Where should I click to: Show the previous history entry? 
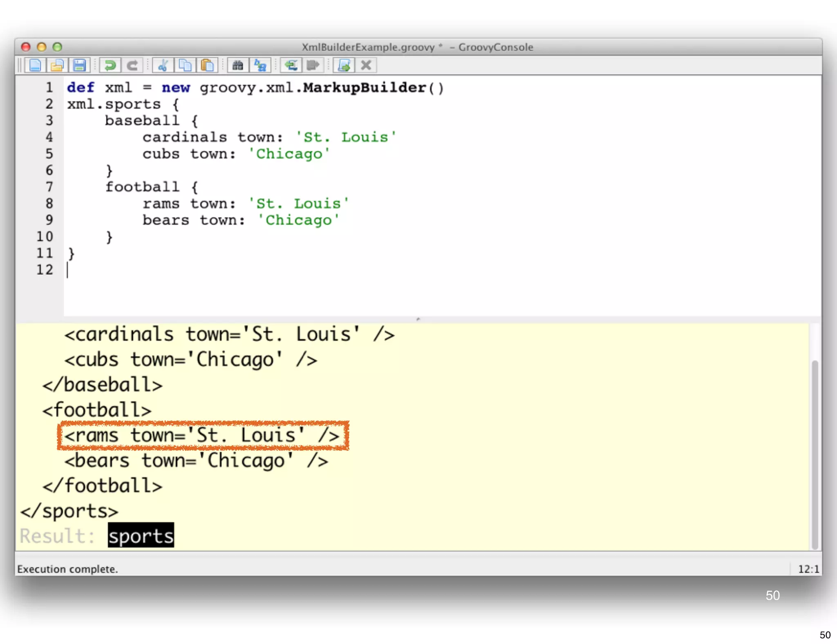[x=291, y=65]
